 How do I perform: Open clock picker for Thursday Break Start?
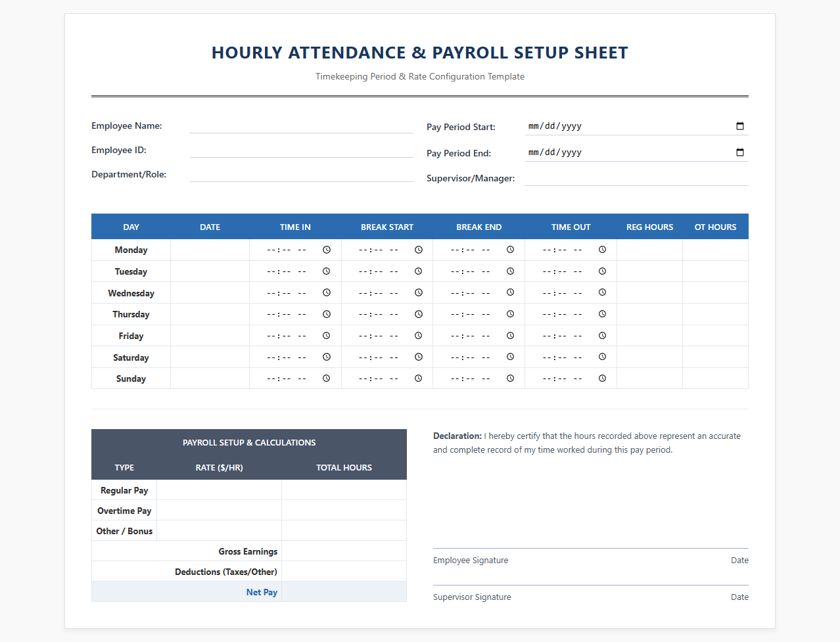419,314
